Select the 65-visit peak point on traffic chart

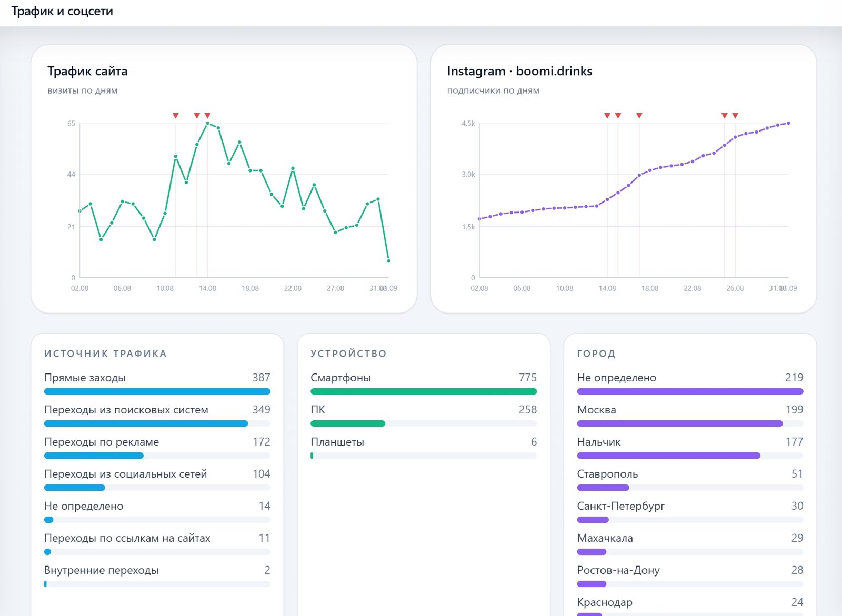tap(207, 123)
